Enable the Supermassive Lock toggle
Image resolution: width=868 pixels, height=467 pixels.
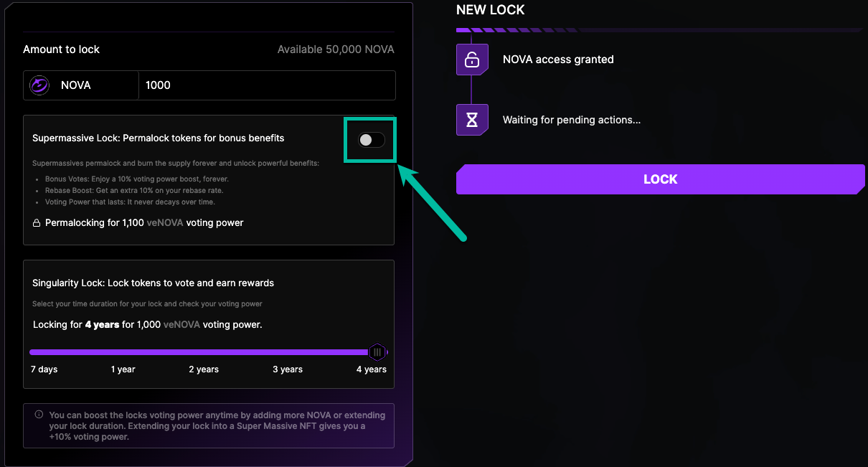372,140
